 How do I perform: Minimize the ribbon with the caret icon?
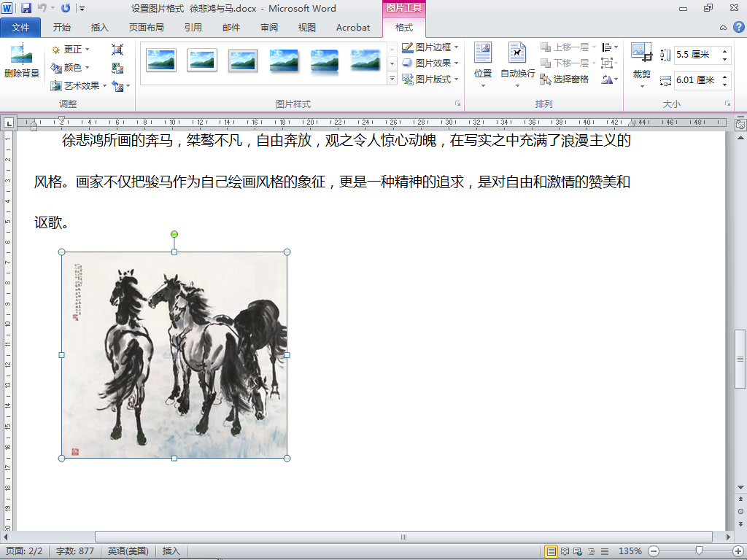(723, 28)
